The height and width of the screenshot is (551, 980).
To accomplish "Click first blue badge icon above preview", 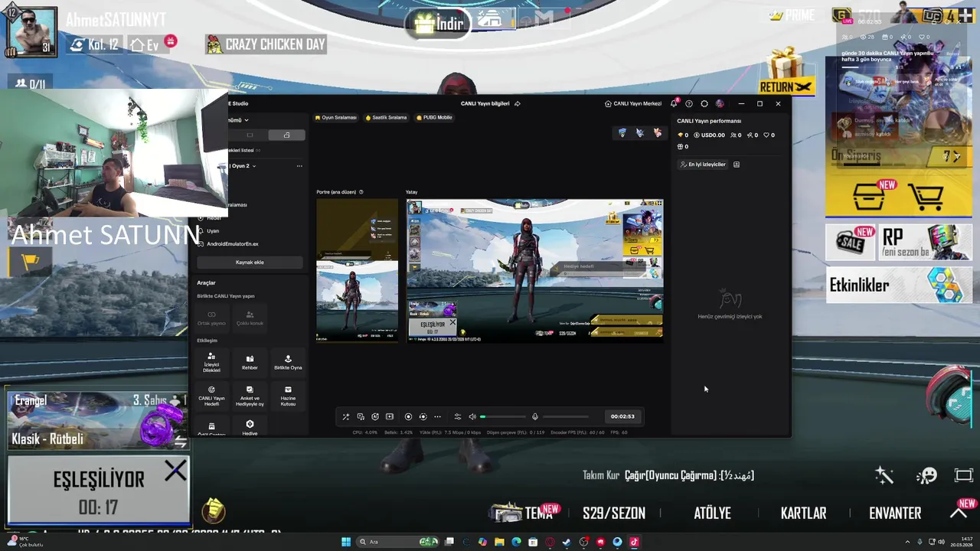I will pos(622,133).
